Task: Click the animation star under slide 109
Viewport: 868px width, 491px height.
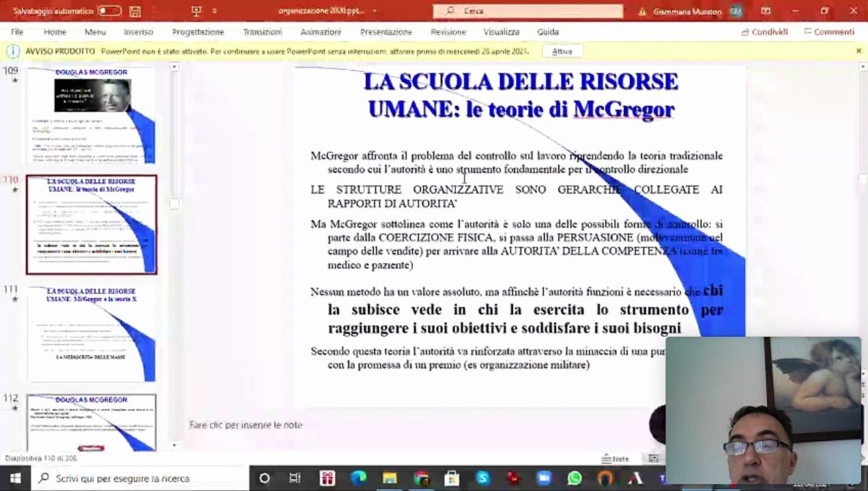Action: tap(15, 80)
